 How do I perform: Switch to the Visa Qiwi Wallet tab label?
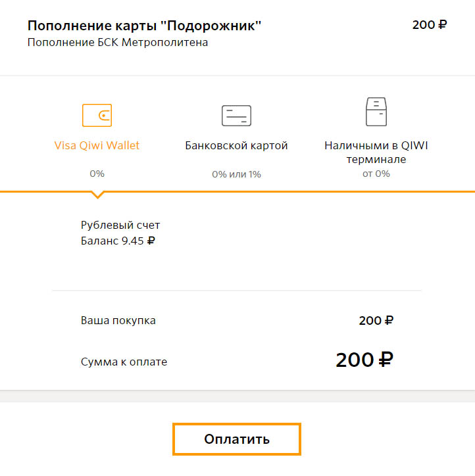pyautogui.click(x=97, y=145)
